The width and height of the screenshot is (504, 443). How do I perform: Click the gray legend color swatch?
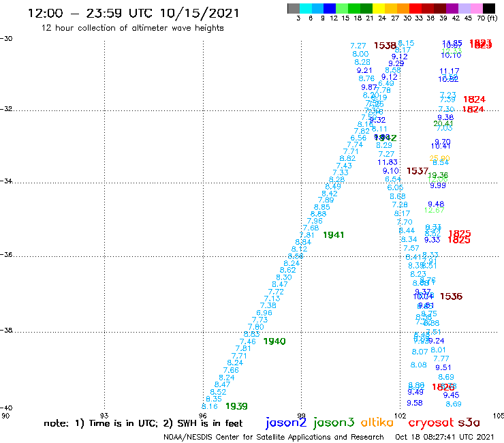pos(294,9)
